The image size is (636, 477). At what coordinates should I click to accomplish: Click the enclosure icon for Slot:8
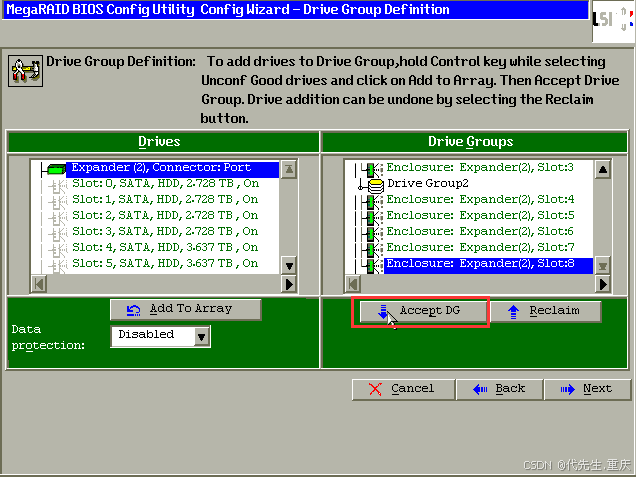tap(372, 265)
